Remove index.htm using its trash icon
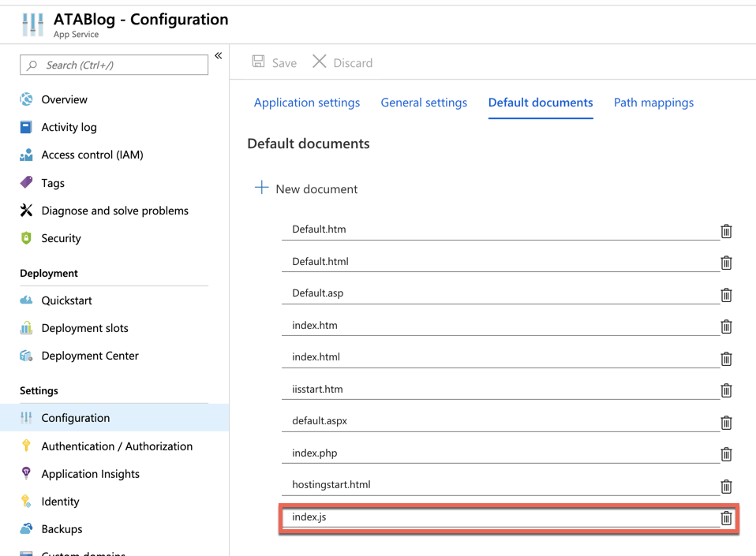 coord(726,327)
